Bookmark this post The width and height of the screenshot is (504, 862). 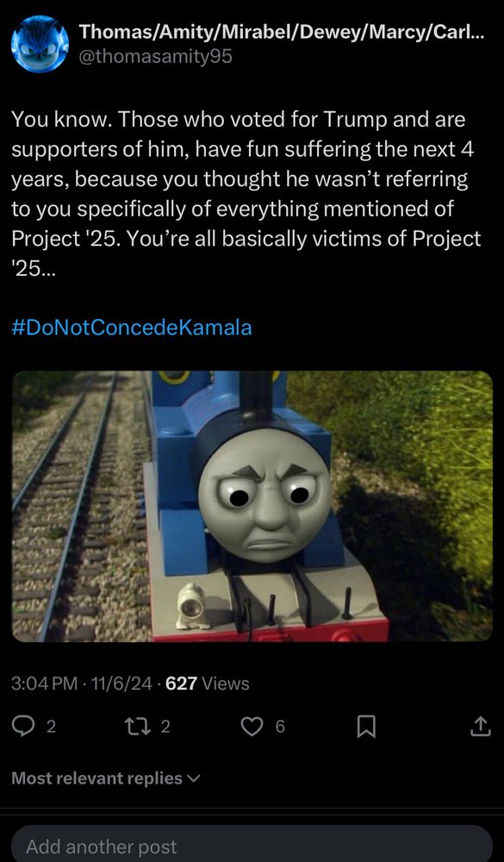pos(367,727)
